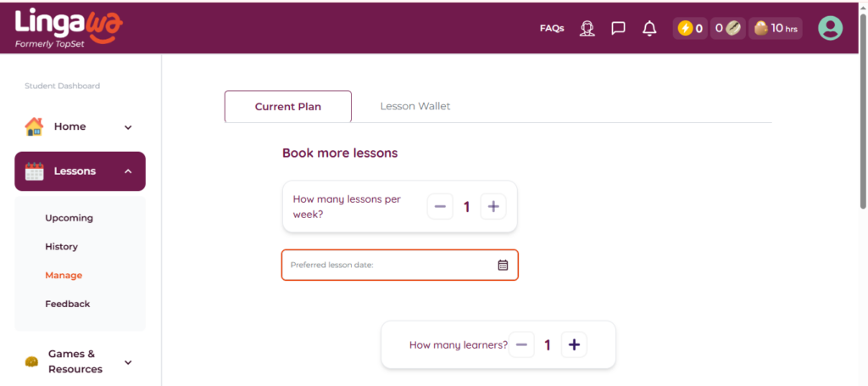Decrease lessons per week with minus
868x386 pixels.
(440, 206)
